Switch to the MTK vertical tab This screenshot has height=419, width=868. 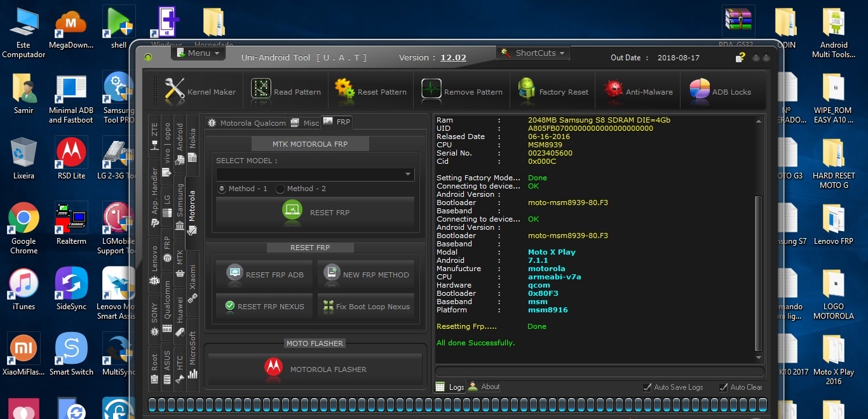180,263
